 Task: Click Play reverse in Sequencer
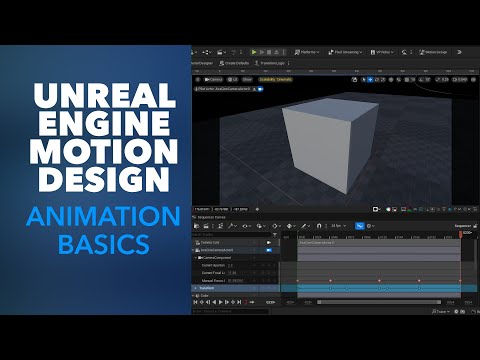(x=214, y=302)
